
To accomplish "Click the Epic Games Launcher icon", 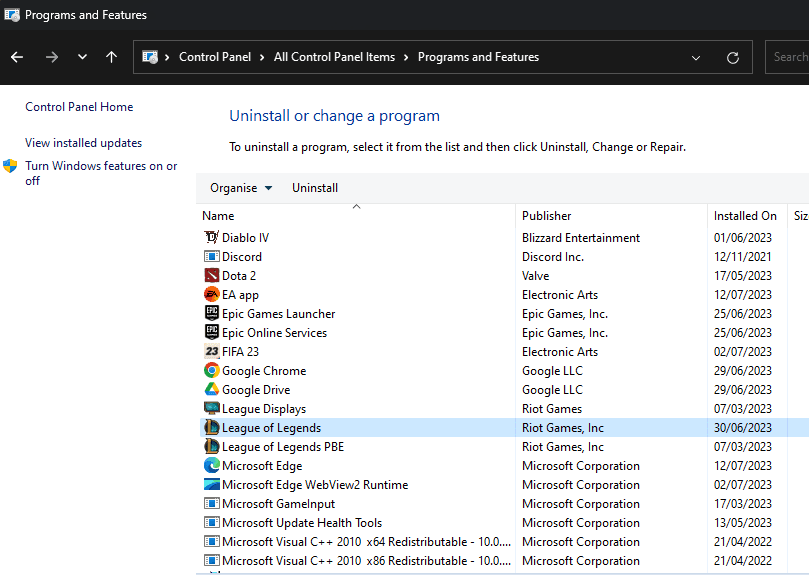I will tap(211, 314).
